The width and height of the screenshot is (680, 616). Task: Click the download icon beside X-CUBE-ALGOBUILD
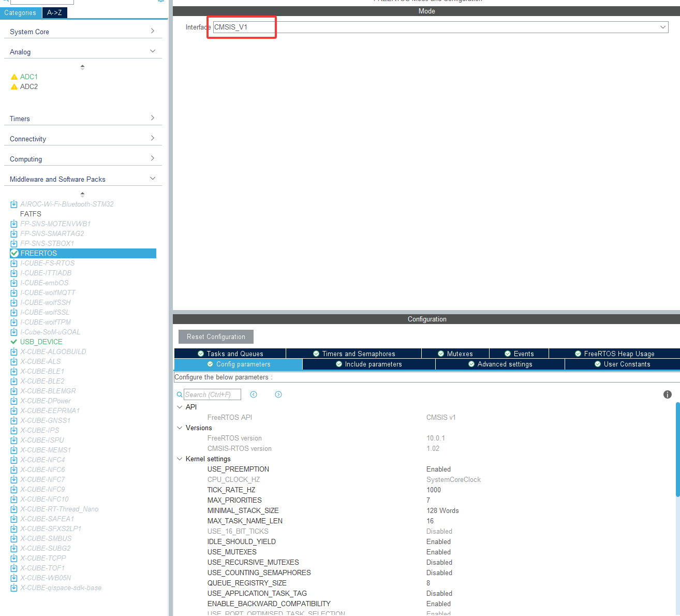pos(14,351)
